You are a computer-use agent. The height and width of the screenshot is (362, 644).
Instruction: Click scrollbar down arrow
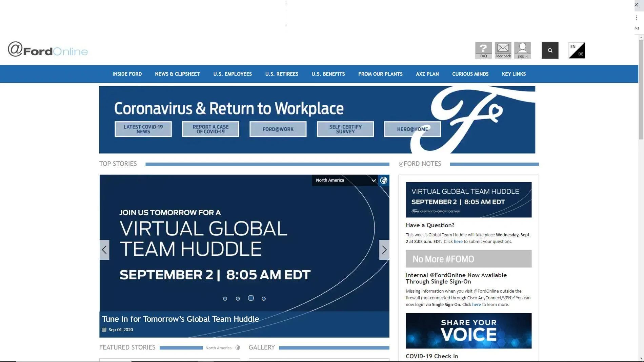(x=641, y=359)
